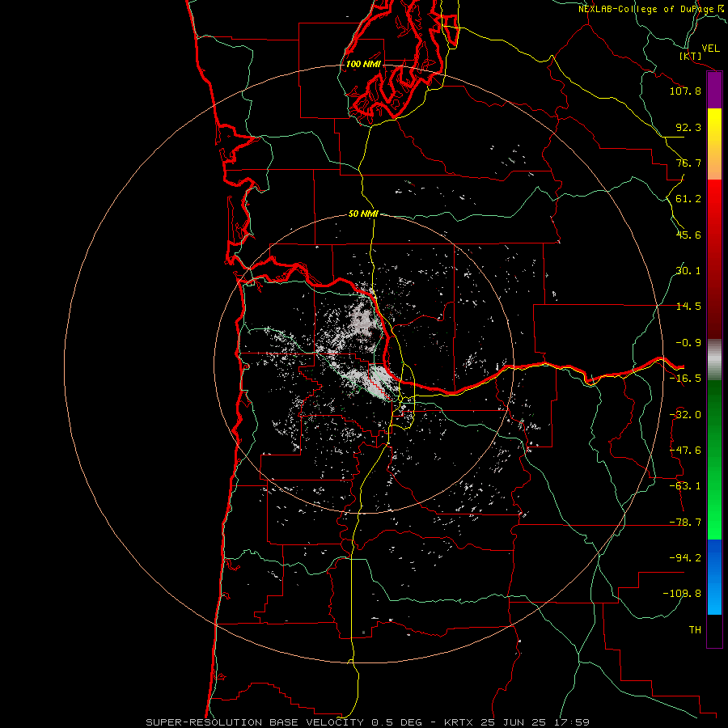Select the 92.3 velocity scale value
Screen dimensions: 728x728
pos(688,127)
